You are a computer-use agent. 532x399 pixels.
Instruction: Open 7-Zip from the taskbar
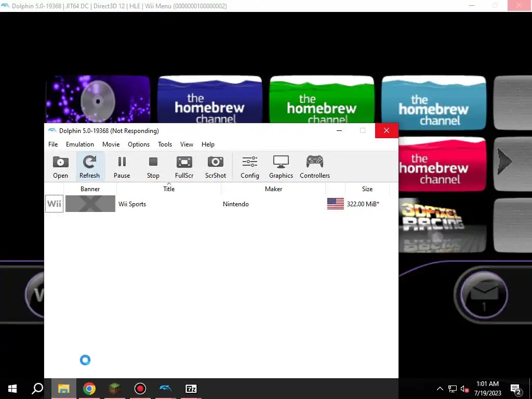pos(191,389)
